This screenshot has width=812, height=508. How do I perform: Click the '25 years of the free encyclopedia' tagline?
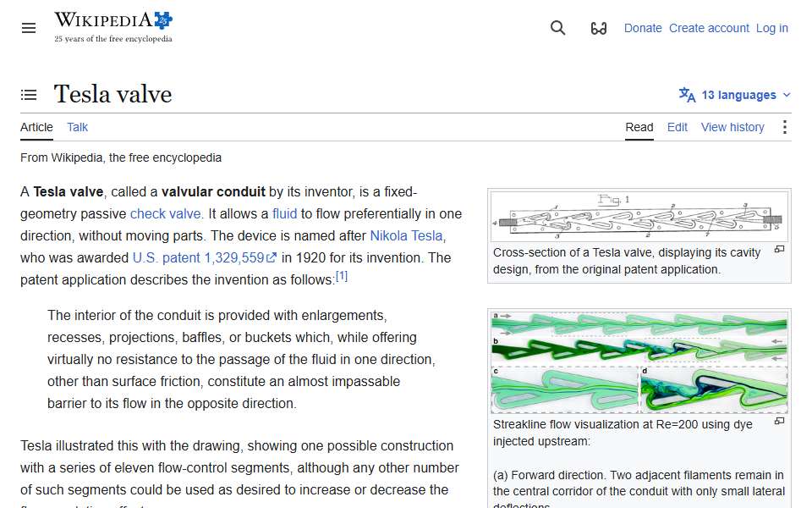click(x=112, y=39)
